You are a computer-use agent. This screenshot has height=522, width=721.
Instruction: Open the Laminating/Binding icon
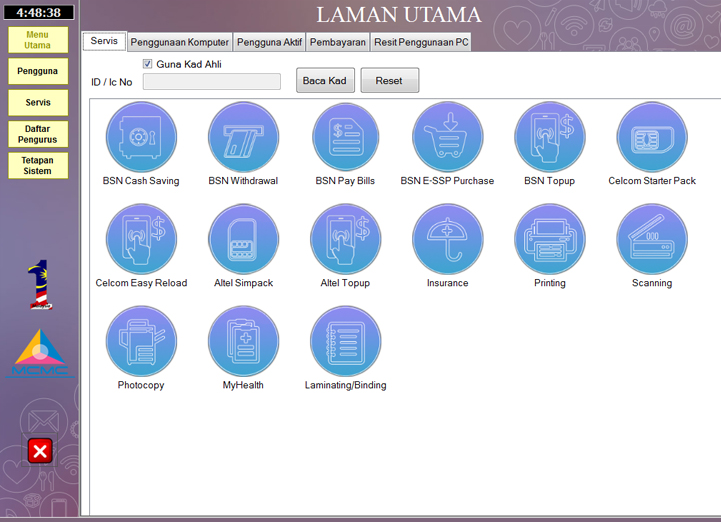click(x=345, y=341)
